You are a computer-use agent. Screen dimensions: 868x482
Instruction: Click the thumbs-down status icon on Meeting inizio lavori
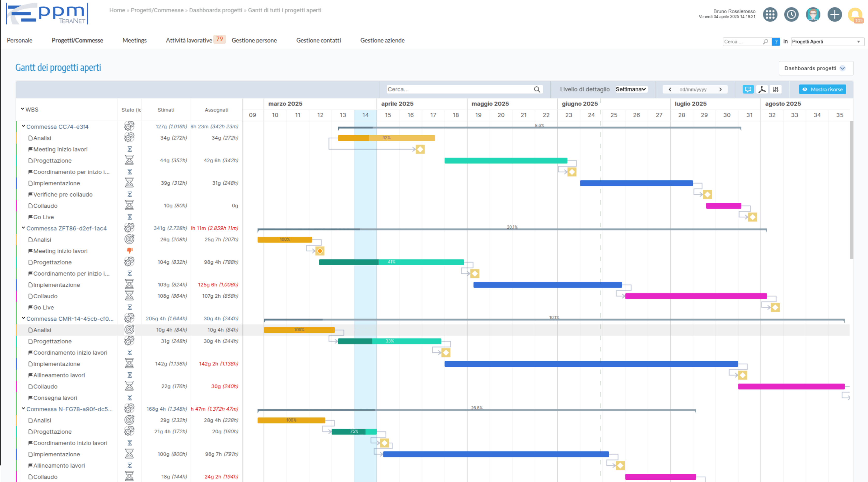click(130, 251)
